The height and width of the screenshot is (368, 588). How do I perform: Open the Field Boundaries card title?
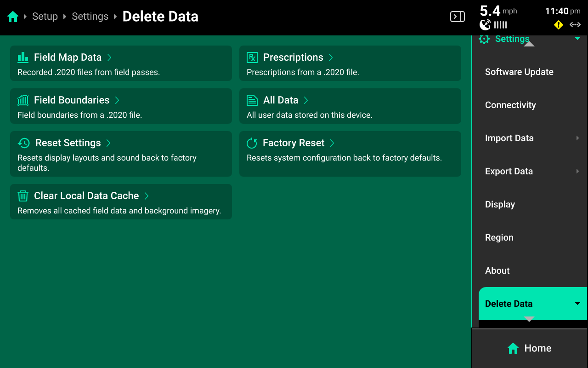(72, 100)
